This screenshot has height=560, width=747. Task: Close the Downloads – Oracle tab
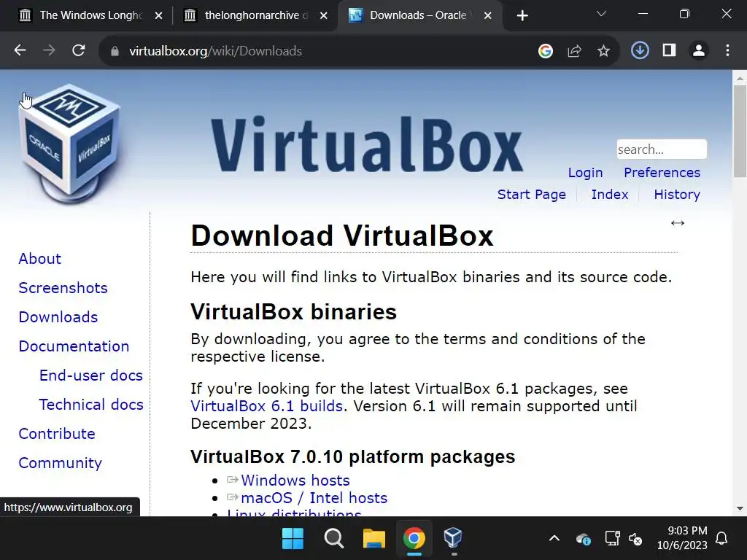[488, 16]
